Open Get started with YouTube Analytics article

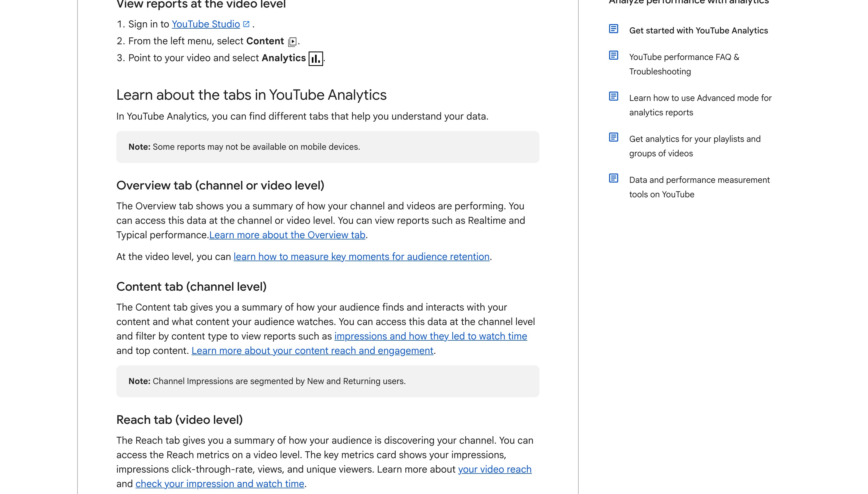click(x=698, y=30)
